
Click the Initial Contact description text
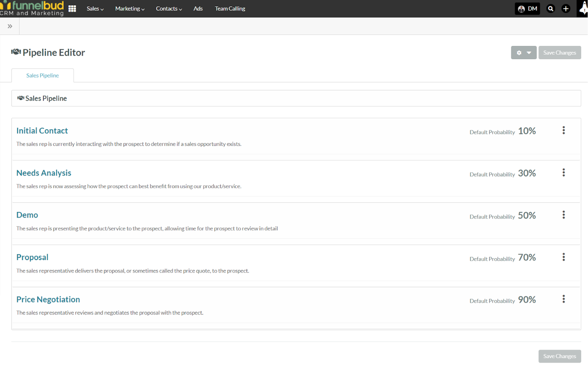[x=129, y=144]
